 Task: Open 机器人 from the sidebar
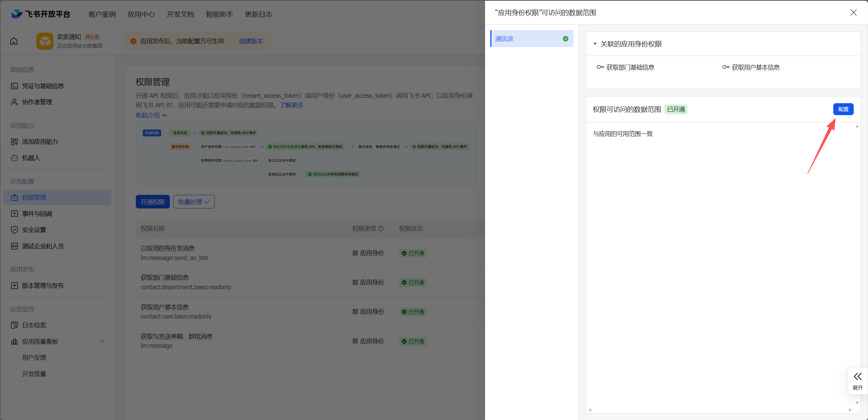[31, 158]
